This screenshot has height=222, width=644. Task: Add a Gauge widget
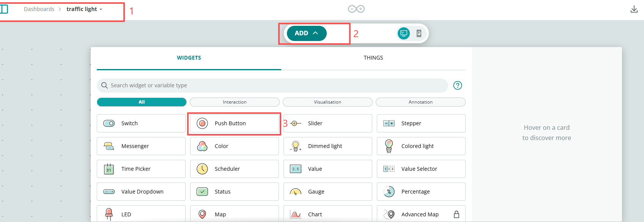tap(328, 192)
